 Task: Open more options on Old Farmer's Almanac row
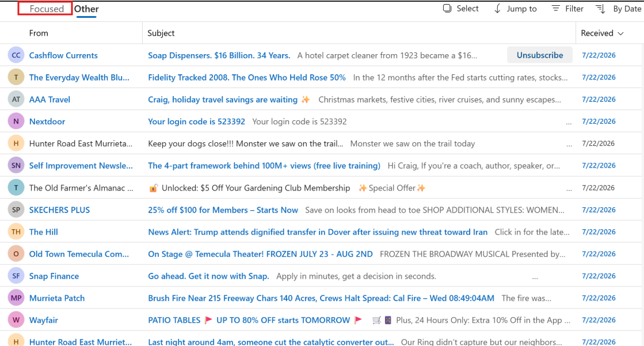(x=569, y=189)
